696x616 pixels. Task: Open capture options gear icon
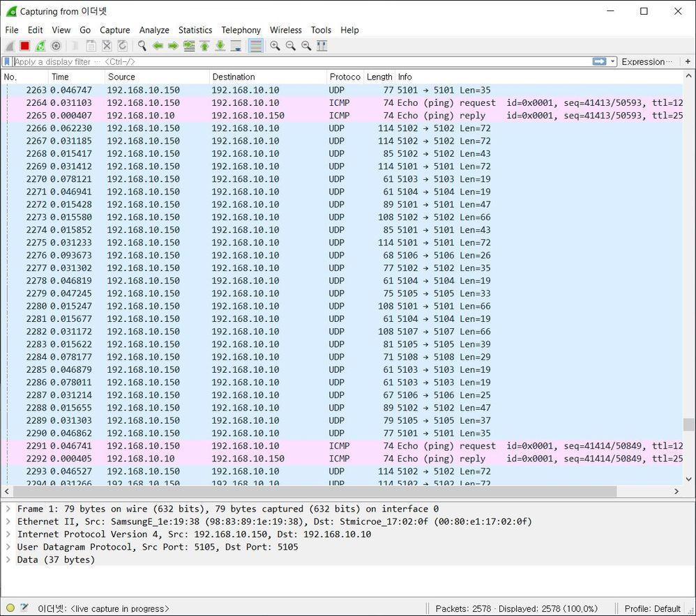(56, 46)
